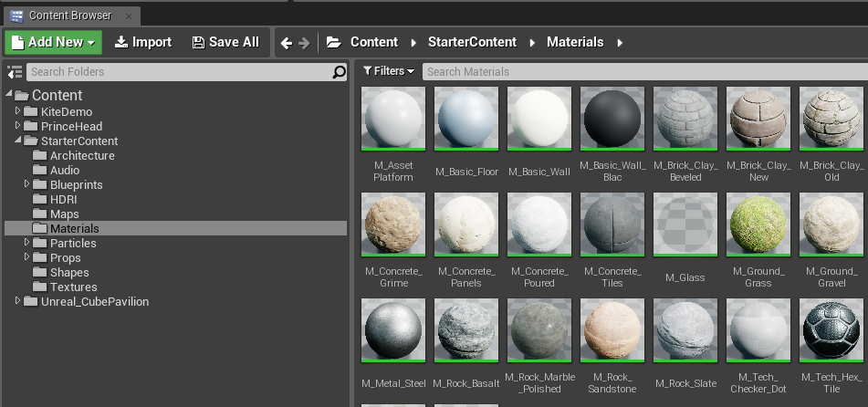This screenshot has height=407, width=868.
Task: Open the arrow after Materials breadcrumb
Action: pos(620,43)
